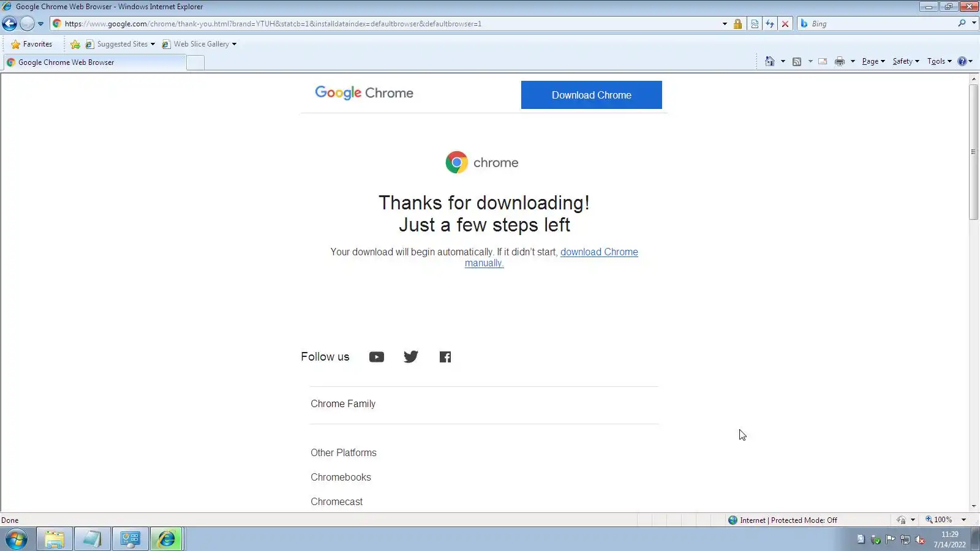Viewport: 980px width, 551px height.
Task: Click the Read Mail envelope icon
Action: tap(823, 61)
